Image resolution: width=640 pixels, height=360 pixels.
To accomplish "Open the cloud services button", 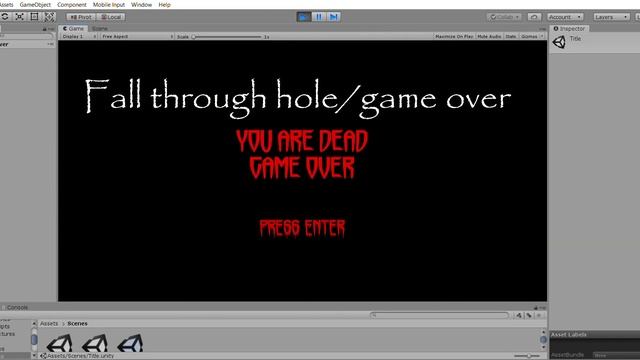I will pos(534,17).
